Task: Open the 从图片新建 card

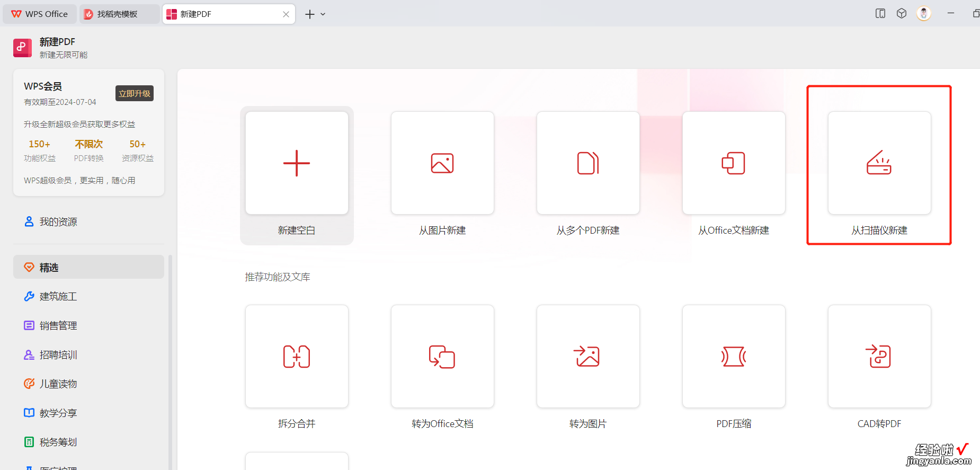Action: click(442, 163)
